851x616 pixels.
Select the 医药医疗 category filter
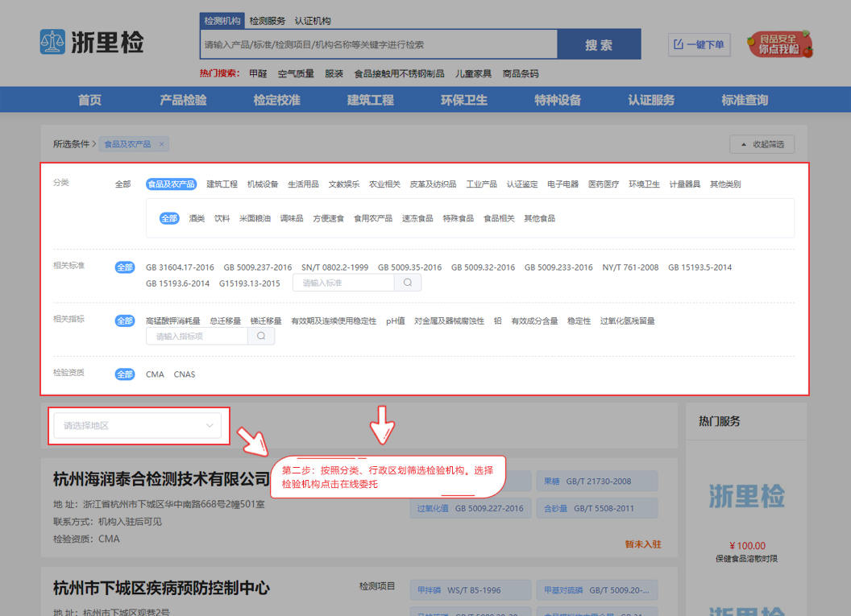604,184
